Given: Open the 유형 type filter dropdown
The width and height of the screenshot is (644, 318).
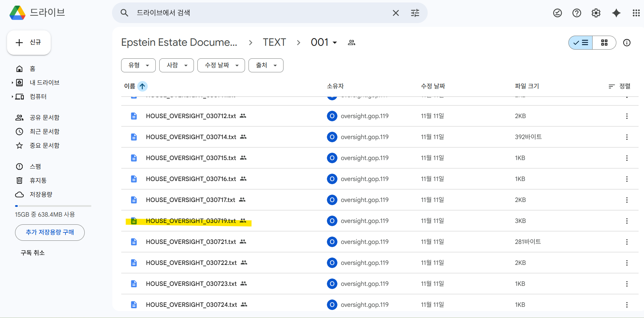Looking at the screenshot, I should (x=138, y=65).
